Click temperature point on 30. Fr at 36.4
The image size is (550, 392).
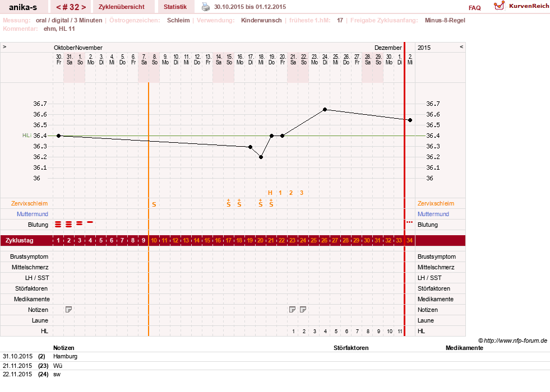tap(58, 136)
